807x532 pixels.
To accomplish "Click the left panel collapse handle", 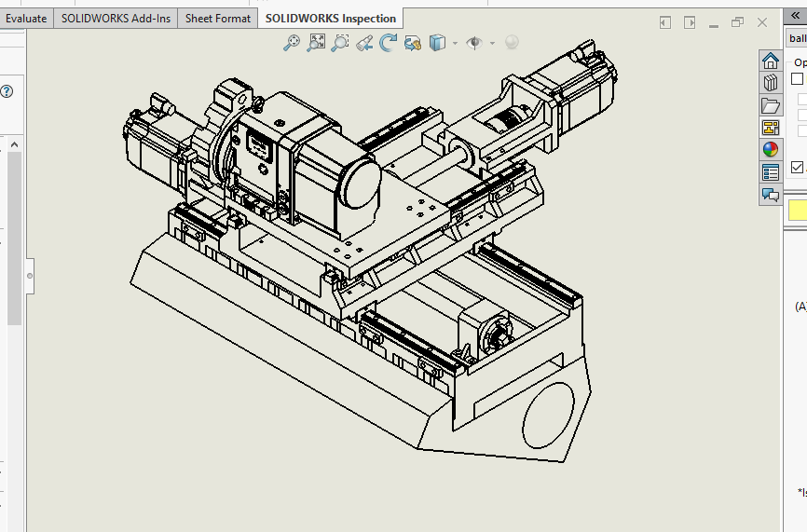I will pyautogui.click(x=30, y=276).
